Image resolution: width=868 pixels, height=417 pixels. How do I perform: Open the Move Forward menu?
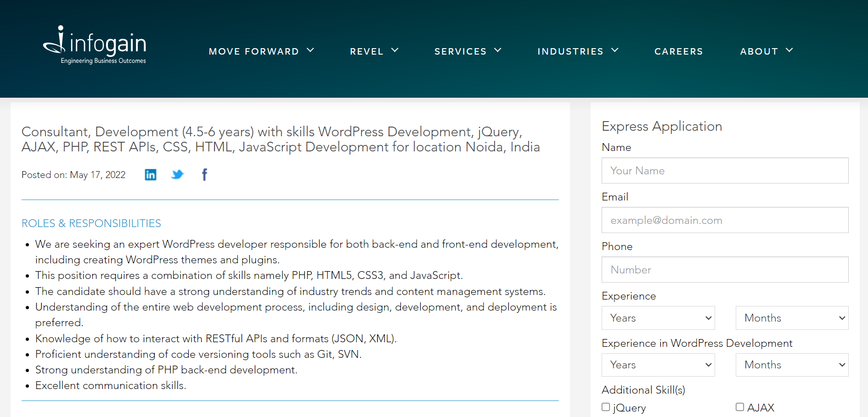point(254,51)
